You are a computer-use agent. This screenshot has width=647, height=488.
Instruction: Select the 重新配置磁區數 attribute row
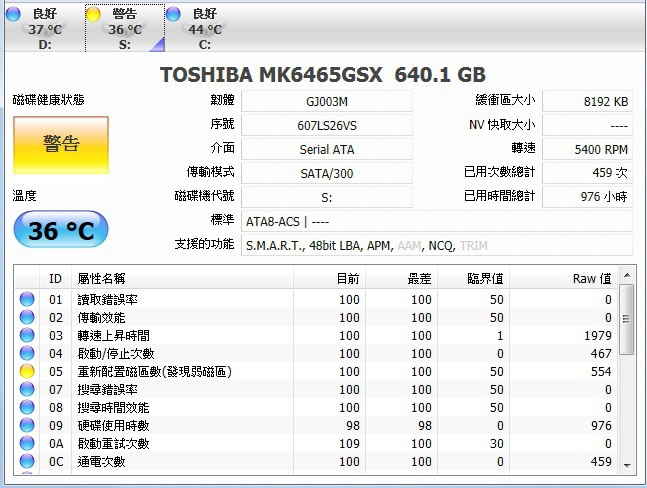click(x=316, y=371)
